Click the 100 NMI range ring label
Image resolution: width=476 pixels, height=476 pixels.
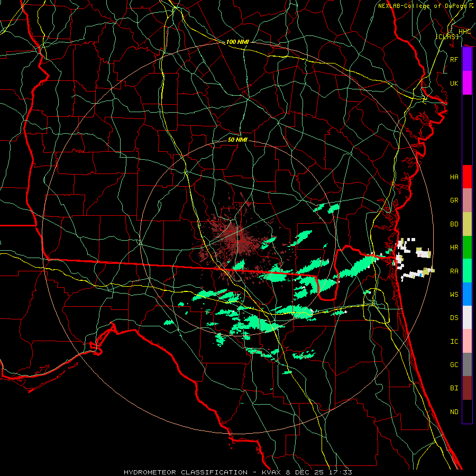coord(237,42)
